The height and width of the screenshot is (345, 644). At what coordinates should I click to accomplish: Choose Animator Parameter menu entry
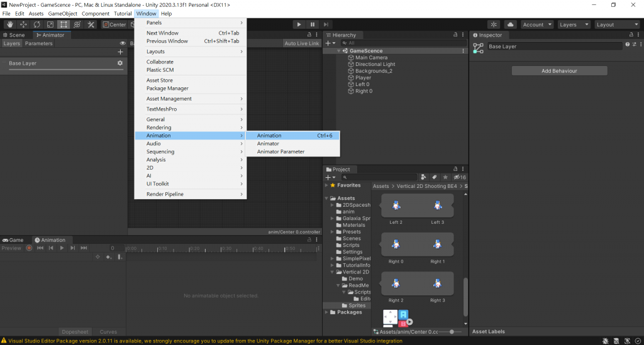coord(293,152)
